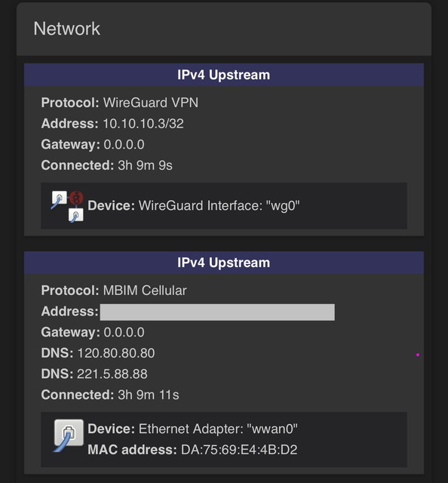
Task: Click the redacted cellular Address field
Action: coord(217,312)
